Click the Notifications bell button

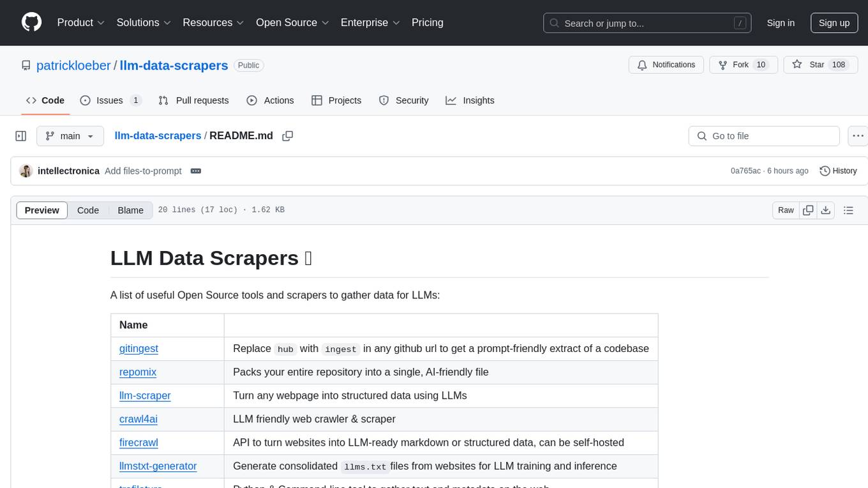(666, 65)
